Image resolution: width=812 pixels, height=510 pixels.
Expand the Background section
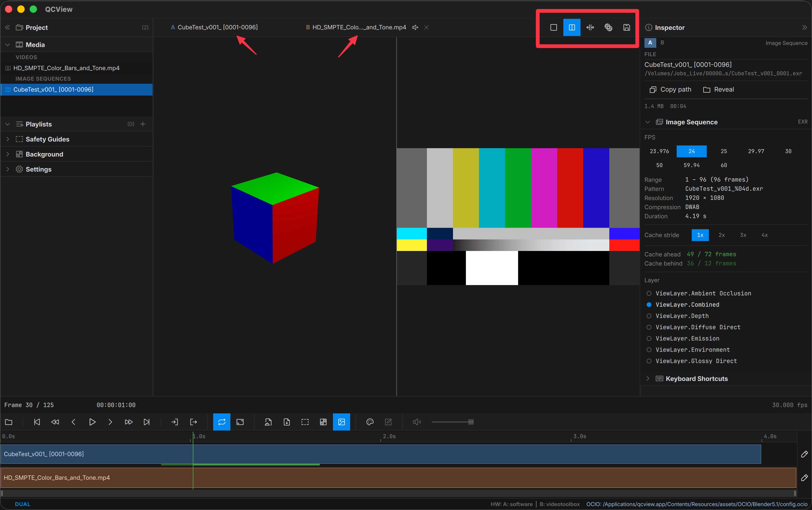[x=8, y=154]
